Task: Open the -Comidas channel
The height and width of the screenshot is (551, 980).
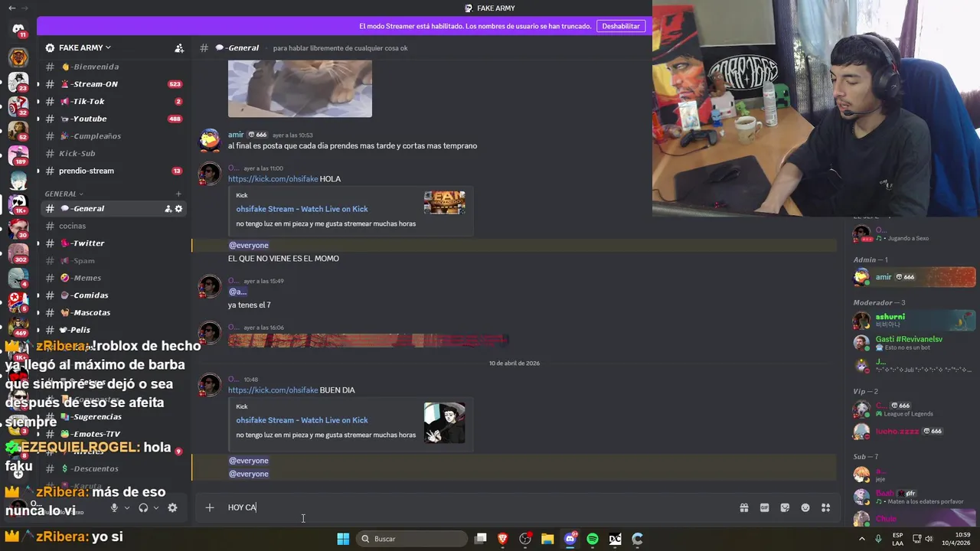Action: [113, 295]
